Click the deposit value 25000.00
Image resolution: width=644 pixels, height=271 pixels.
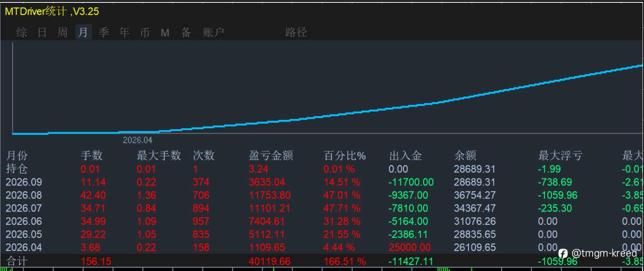pyautogui.click(x=410, y=247)
